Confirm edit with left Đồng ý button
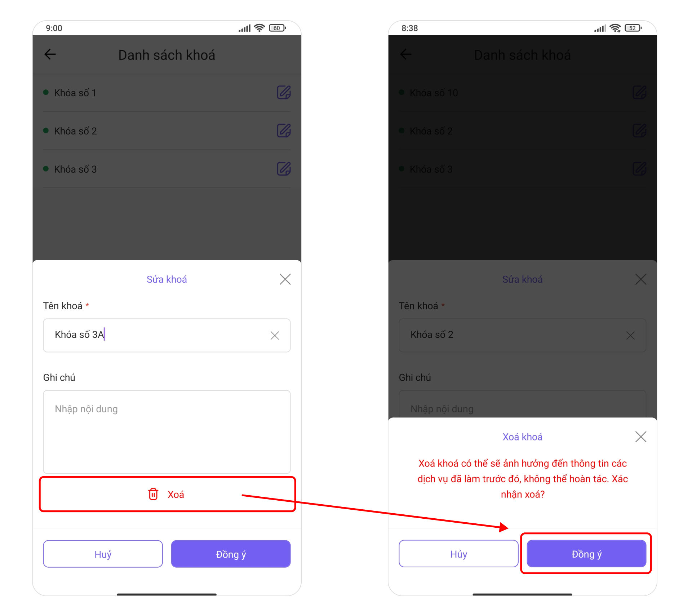 click(231, 554)
